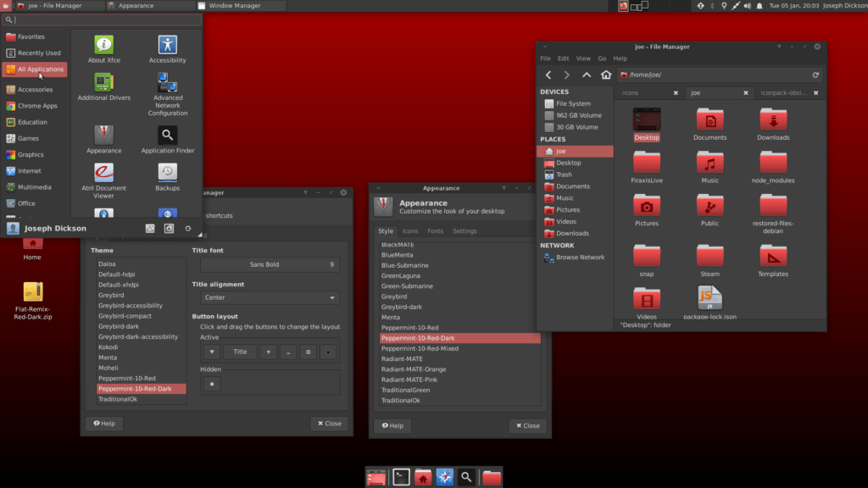Open the Title alignment Center dropdown
The height and width of the screenshot is (488, 868).
(270, 297)
